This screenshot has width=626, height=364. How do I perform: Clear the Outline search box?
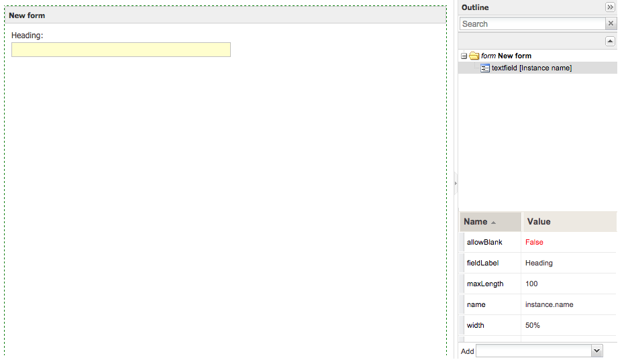coord(611,23)
